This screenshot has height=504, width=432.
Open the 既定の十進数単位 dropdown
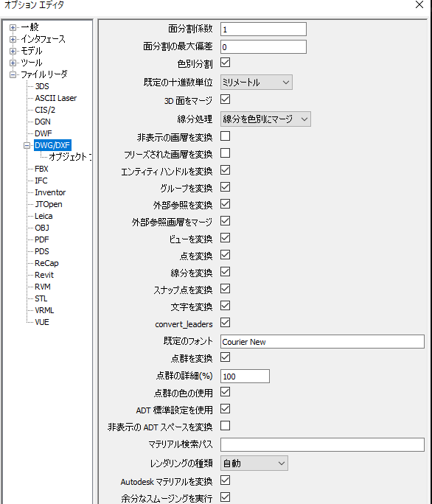tap(257, 83)
